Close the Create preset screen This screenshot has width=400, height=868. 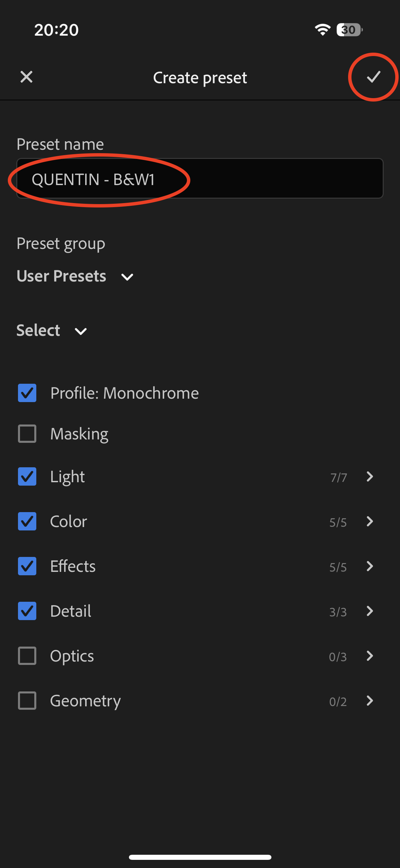point(26,77)
